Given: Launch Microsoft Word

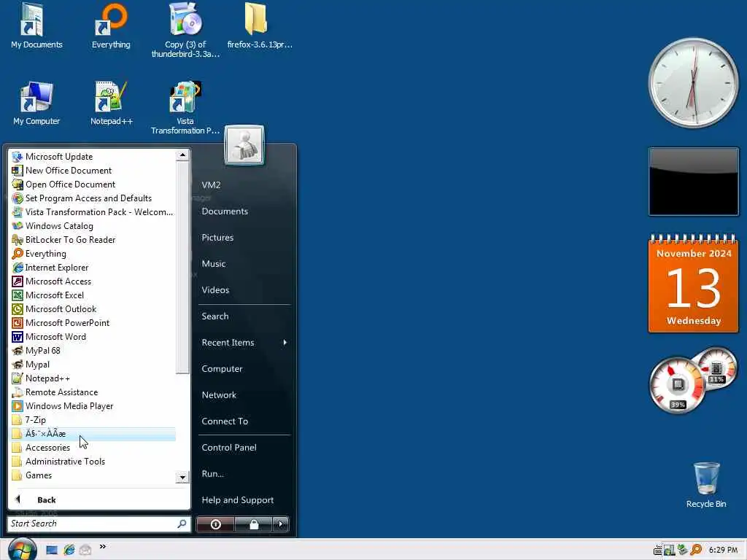Looking at the screenshot, I should click(93, 336).
